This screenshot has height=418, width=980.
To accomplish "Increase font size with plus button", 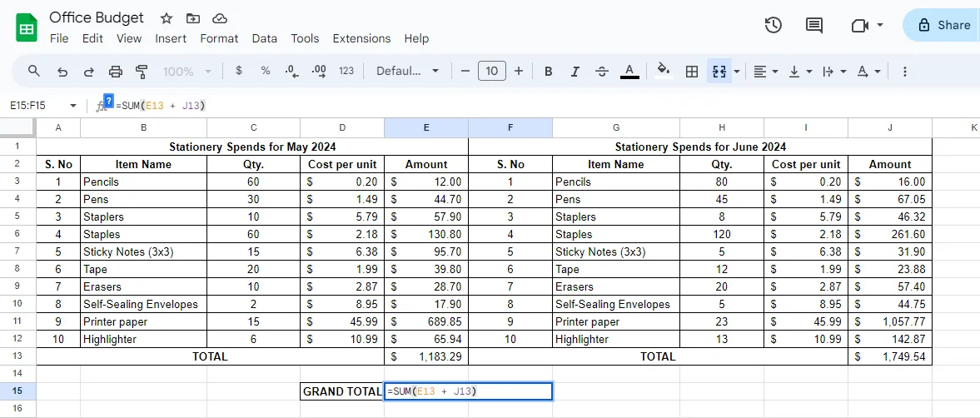I will [x=519, y=72].
